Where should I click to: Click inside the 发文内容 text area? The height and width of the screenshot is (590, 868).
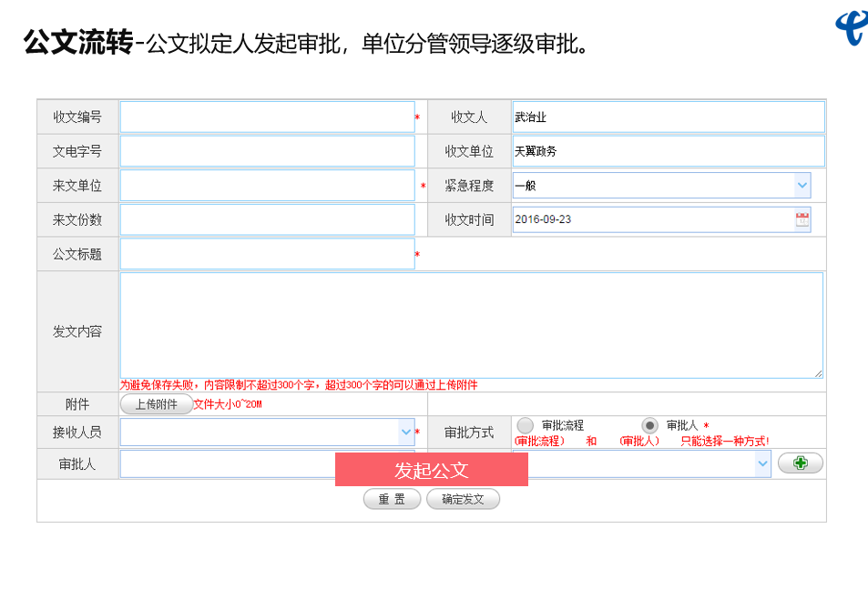pyautogui.click(x=471, y=324)
